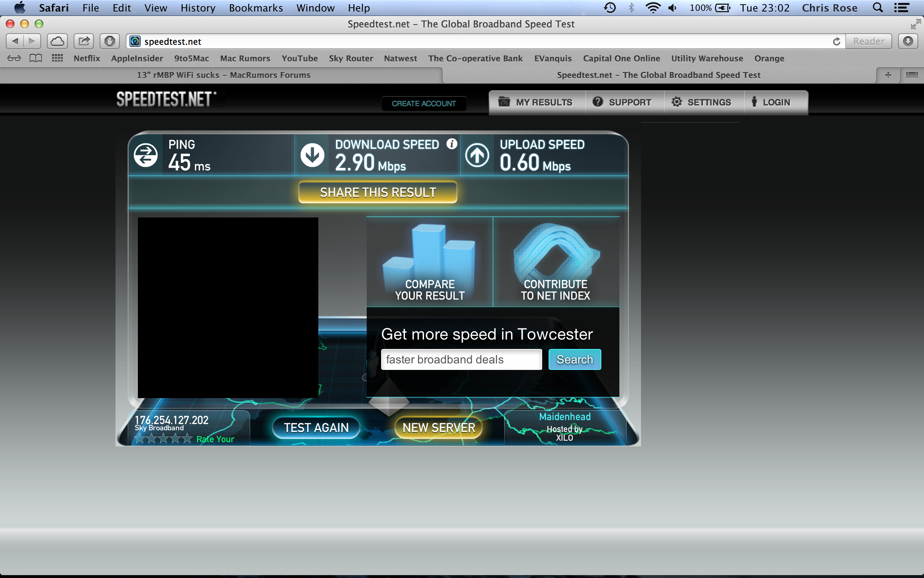Open the View menu
Viewport: 924px width, 578px height.
pyautogui.click(x=156, y=8)
